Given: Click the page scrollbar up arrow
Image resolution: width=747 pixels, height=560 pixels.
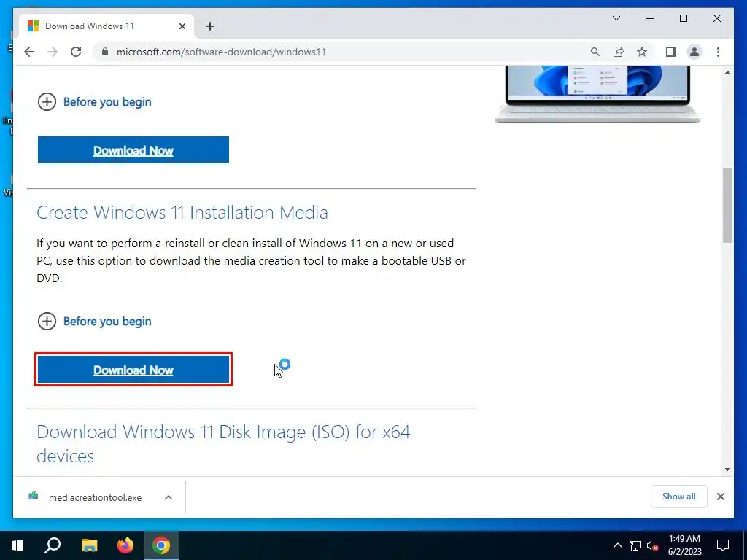Looking at the screenshot, I should pos(727,72).
